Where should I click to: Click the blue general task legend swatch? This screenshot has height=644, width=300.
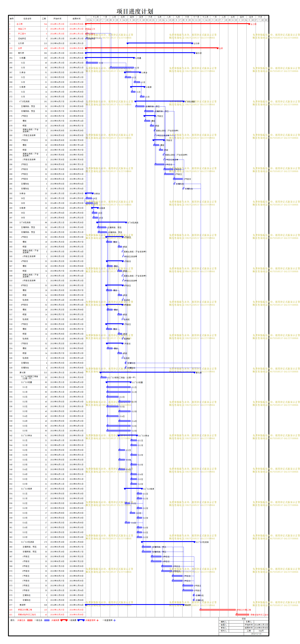(47, 620)
